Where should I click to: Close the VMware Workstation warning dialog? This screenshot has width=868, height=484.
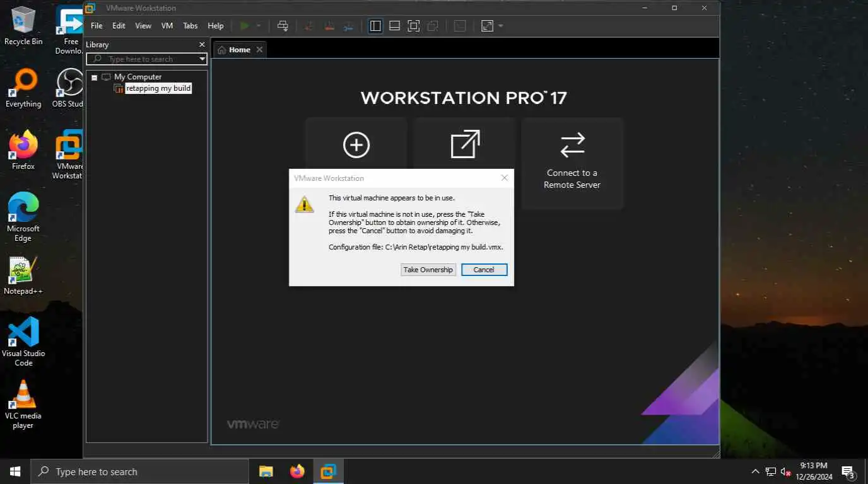(x=504, y=178)
